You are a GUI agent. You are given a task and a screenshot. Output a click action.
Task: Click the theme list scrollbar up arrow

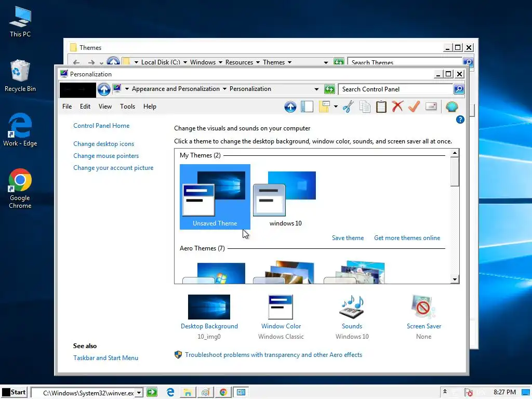[x=455, y=153]
